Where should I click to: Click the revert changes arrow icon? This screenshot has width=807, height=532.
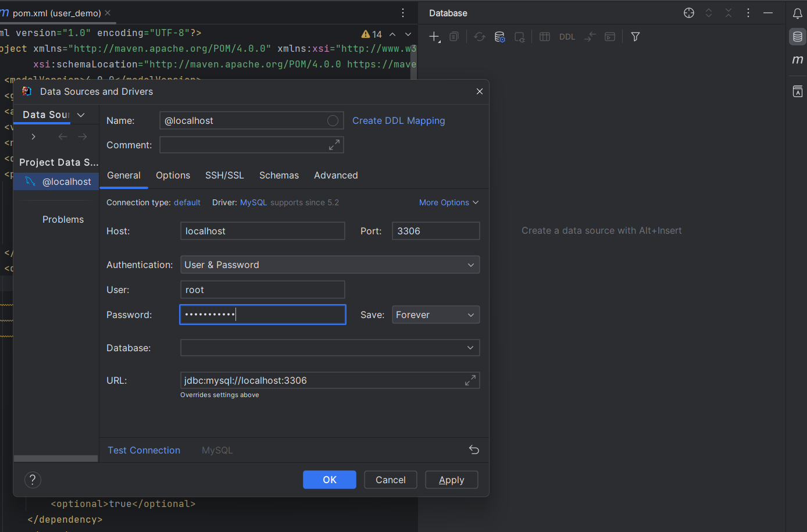[474, 449]
